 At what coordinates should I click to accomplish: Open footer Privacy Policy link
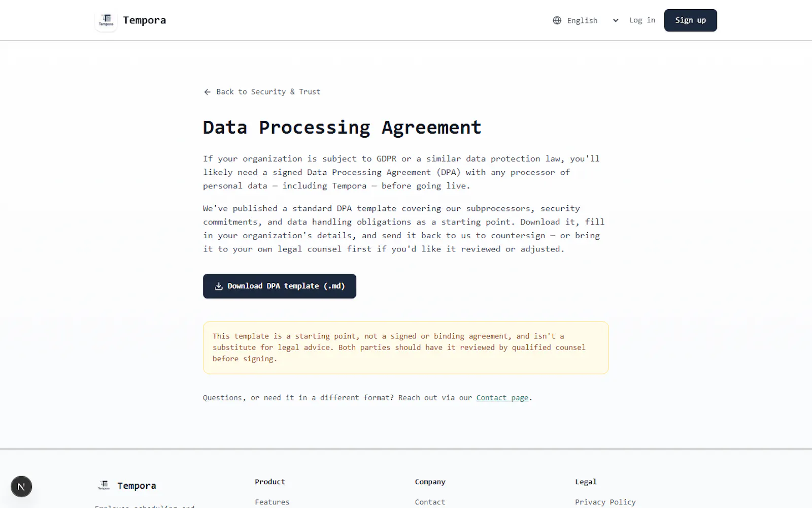coord(605,502)
